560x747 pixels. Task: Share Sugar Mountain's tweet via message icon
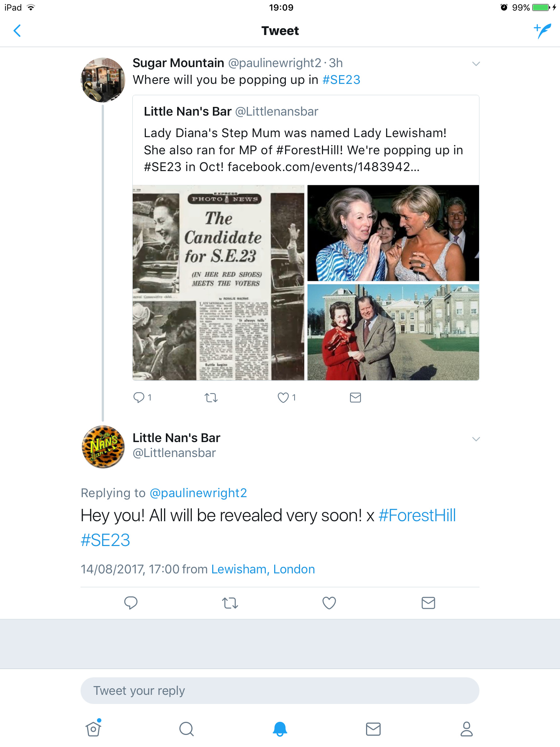[355, 397]
